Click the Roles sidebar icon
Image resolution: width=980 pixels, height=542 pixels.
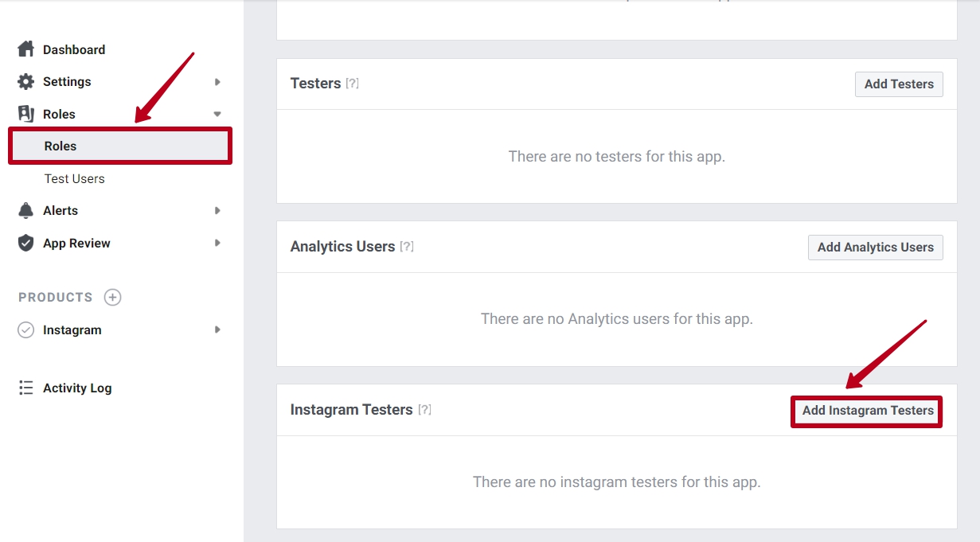(25, 113)
